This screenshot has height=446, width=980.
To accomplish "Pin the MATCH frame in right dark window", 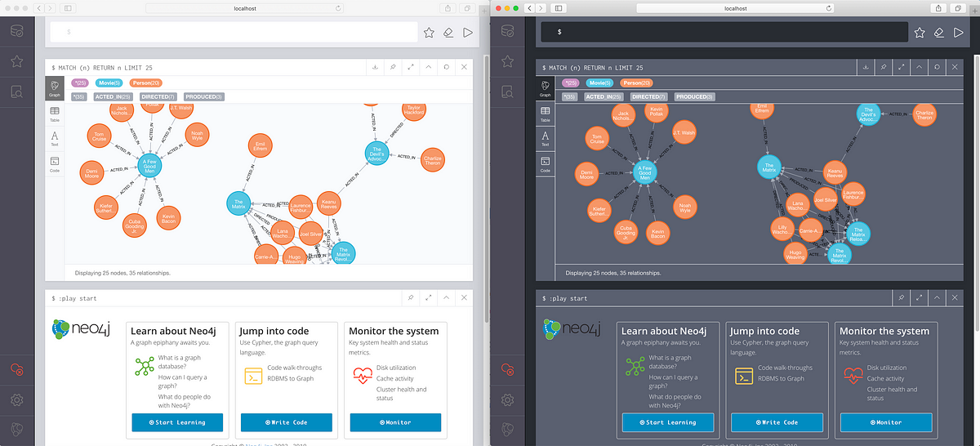I will (883, 67).
